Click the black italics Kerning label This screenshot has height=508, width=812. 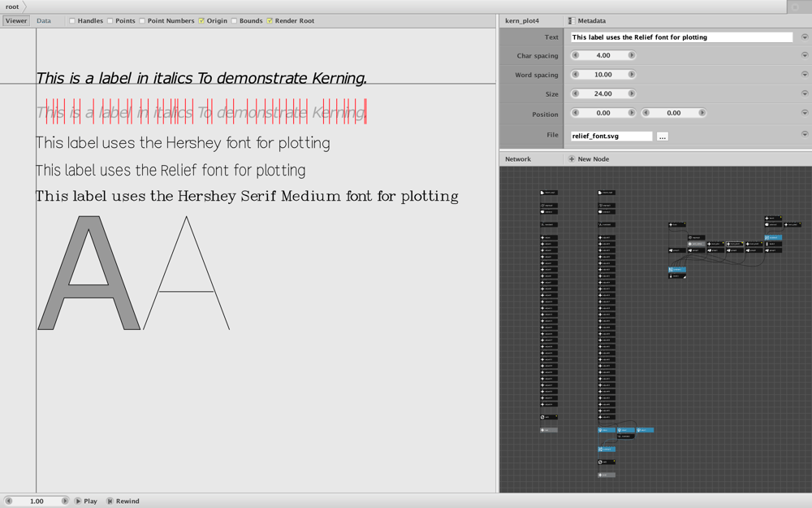[x=201, y=78]
